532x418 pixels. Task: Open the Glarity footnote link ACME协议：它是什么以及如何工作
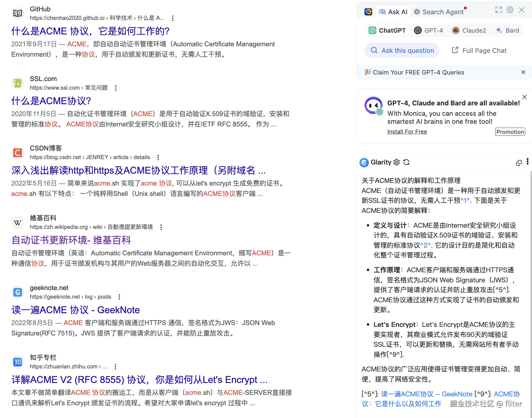pos(441,399)
